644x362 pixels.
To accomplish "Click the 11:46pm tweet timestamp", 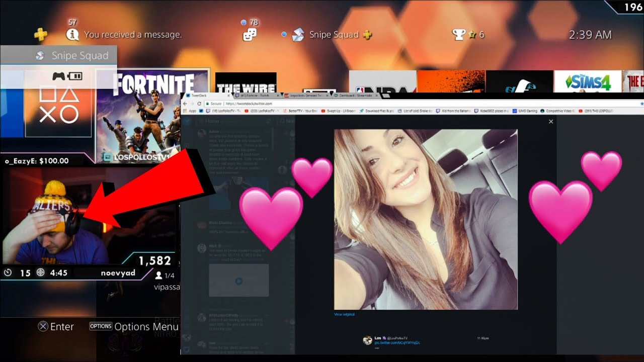I will (483, 338).
